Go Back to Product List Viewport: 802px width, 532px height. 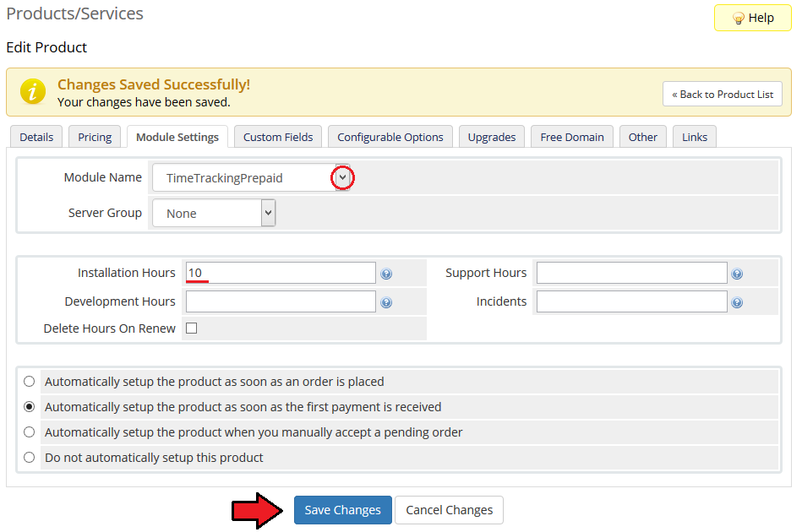pos(723,94)
